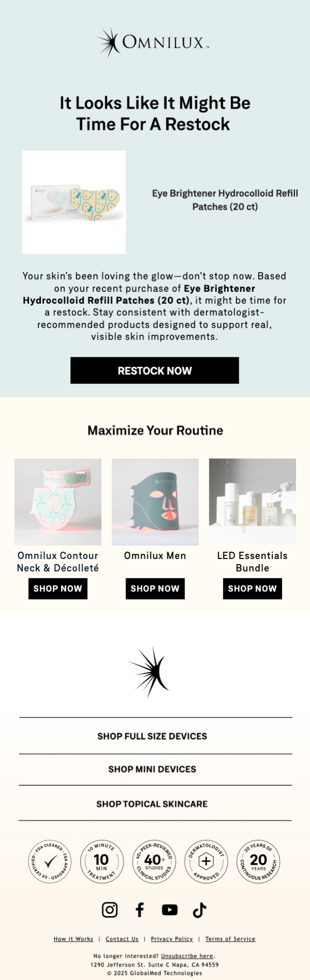Click the Unsubscribe here link
The width and height of the screenshot is (310, 980).
pos(187,956)
